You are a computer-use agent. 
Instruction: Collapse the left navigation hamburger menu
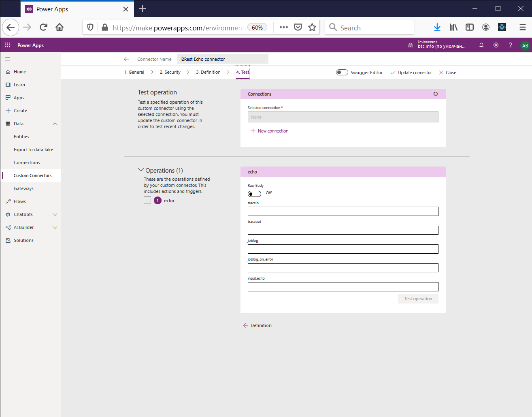8,59
